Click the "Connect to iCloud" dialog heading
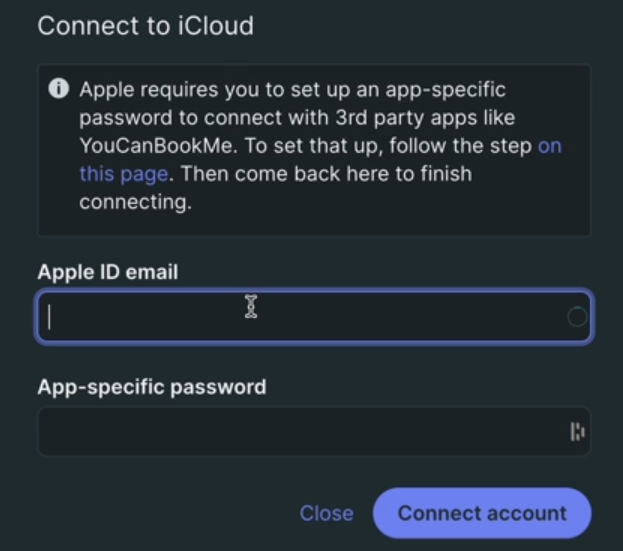This screenshot has width=623, height=551. coord(145,25)
